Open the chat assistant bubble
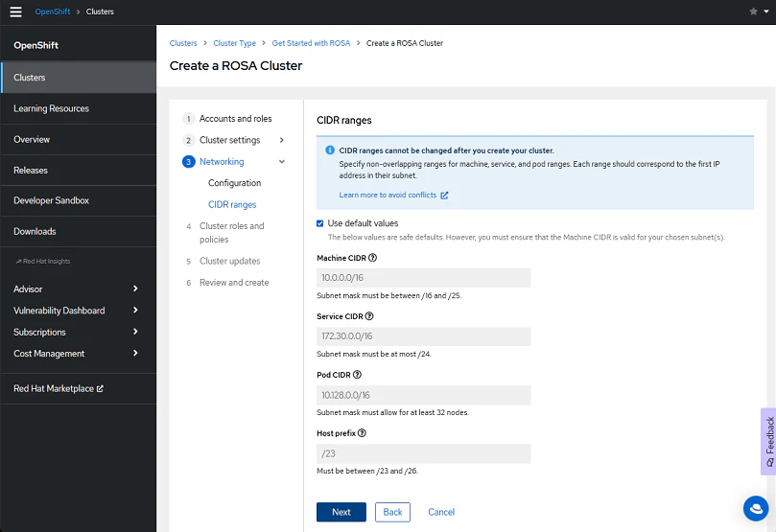 (x=756, y=509)
